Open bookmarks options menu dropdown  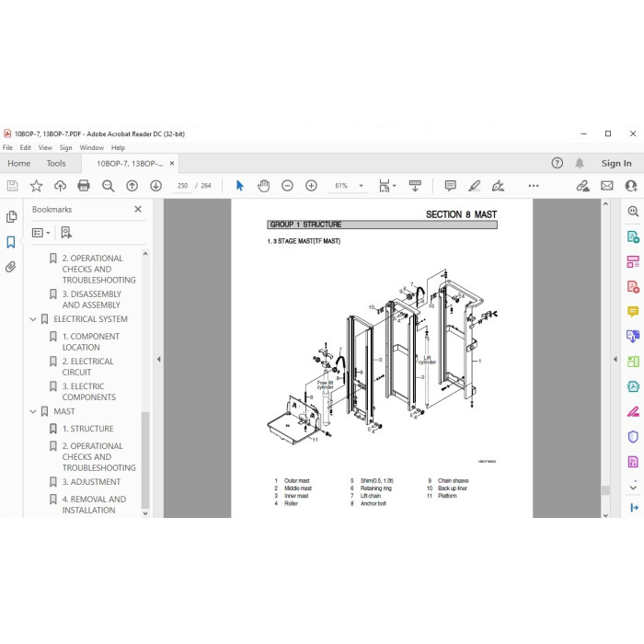(x=40, y=233)
